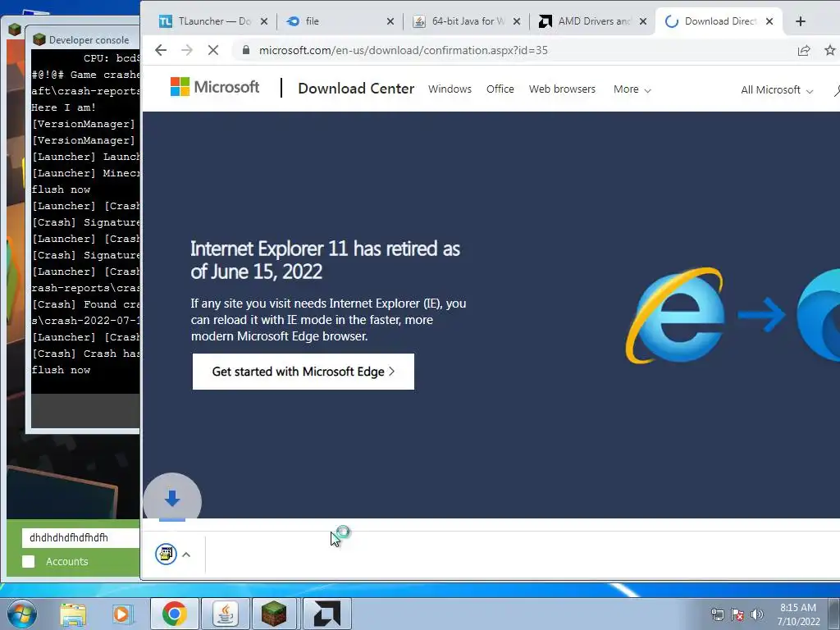Share this page icon
Image resolution: width=840 pixels, height=630 pixels.
pos(804,50)
